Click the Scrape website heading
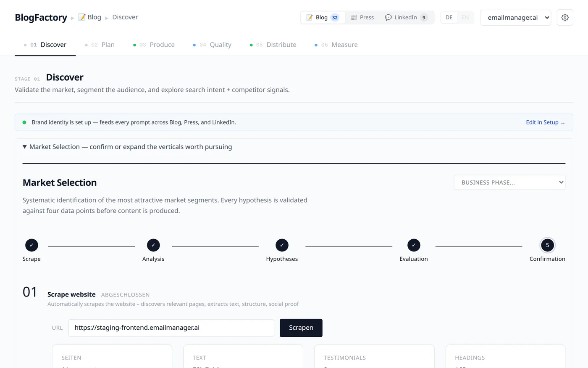The width and height of the screenshot is (588, 368). tap(71, 294)
